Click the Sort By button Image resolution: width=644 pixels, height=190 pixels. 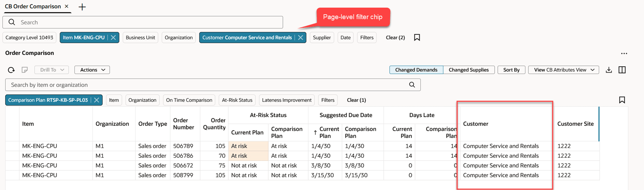[511, 70]
